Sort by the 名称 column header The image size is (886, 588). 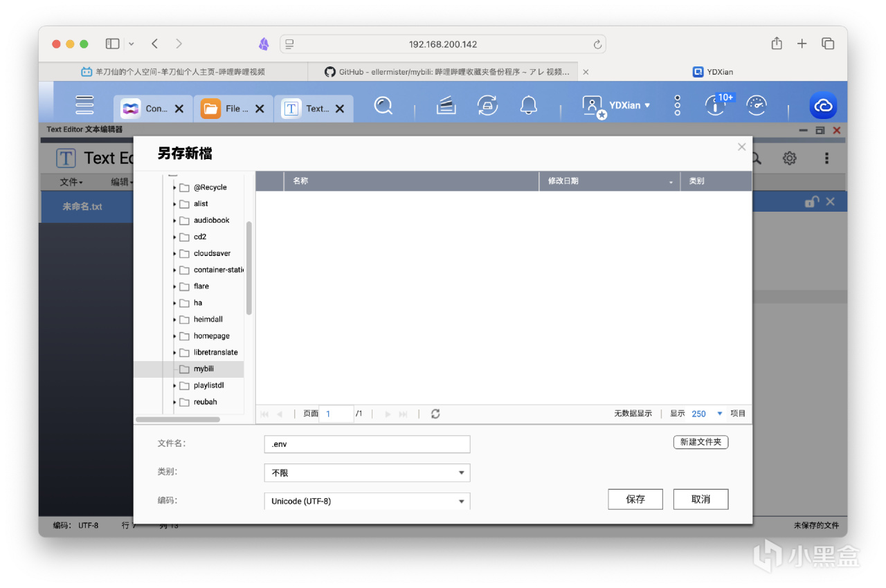coord(411,181)
